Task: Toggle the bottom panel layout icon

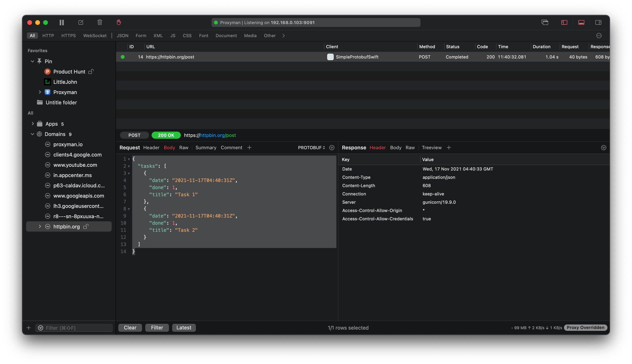Action: click(581, 23)
